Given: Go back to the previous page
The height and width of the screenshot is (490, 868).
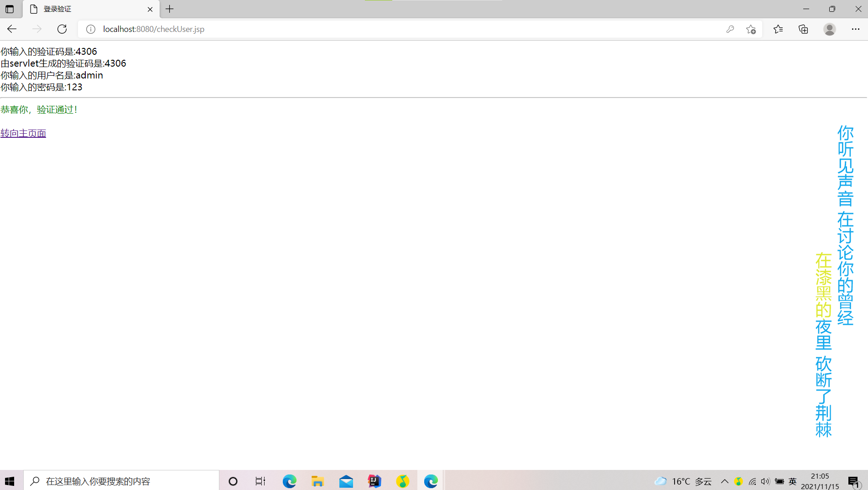Looking at the screenshot, I should (12, 29).
